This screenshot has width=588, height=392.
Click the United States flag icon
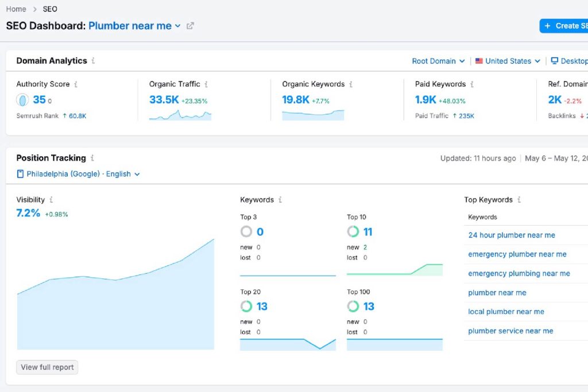tap(479, 61)
